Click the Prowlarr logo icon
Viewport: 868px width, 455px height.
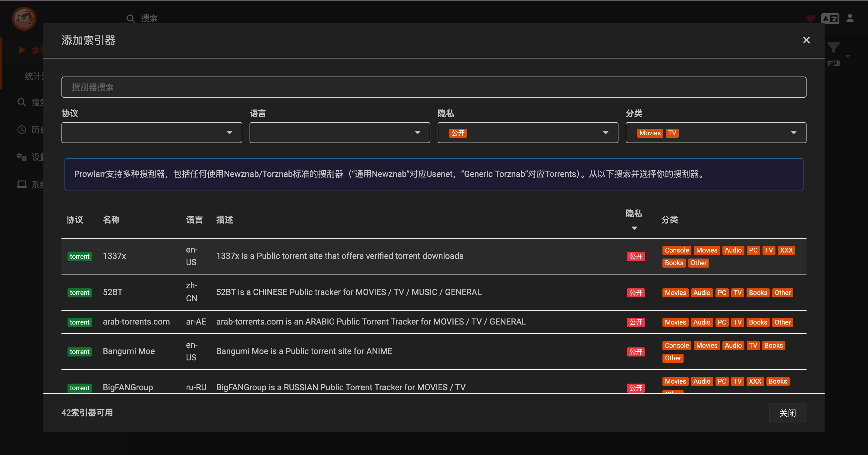(x=24, y=18)
